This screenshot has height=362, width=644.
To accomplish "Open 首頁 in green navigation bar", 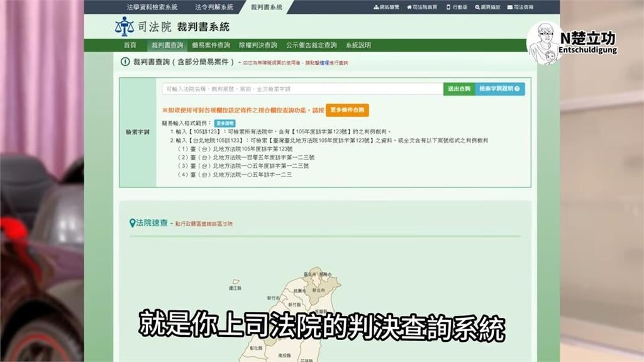I will coord(130,45).
